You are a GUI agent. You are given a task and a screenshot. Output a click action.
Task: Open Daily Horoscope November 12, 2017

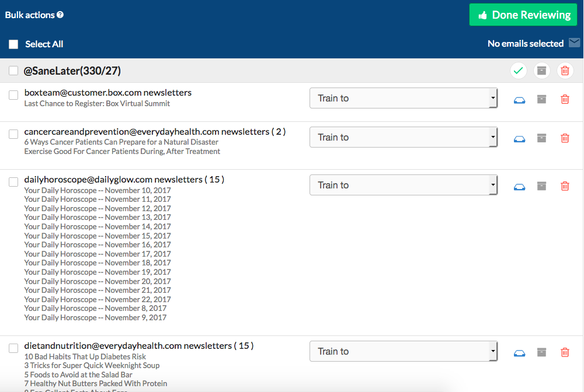(98, 209)
